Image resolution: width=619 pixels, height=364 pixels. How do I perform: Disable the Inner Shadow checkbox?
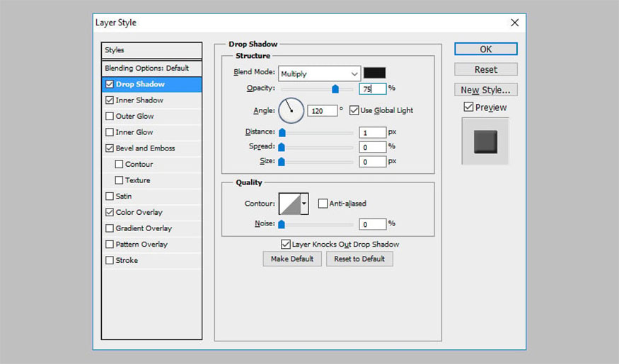109,100
